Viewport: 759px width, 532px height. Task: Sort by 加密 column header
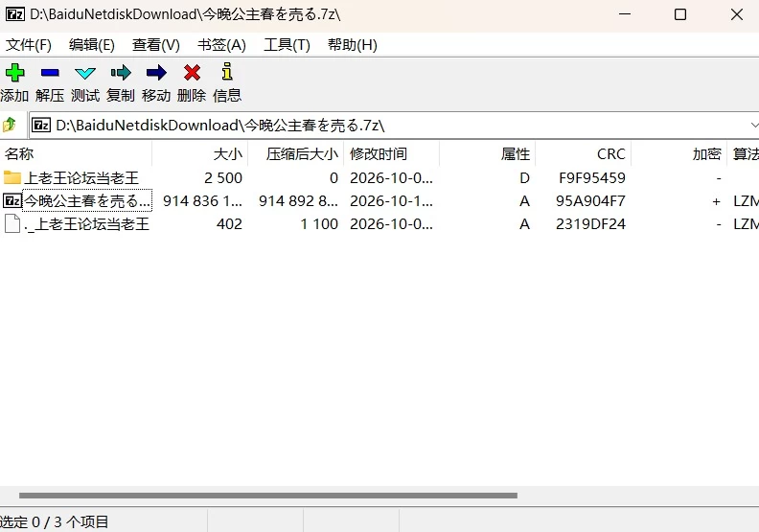pyautogui.click(x=679, y=154)
